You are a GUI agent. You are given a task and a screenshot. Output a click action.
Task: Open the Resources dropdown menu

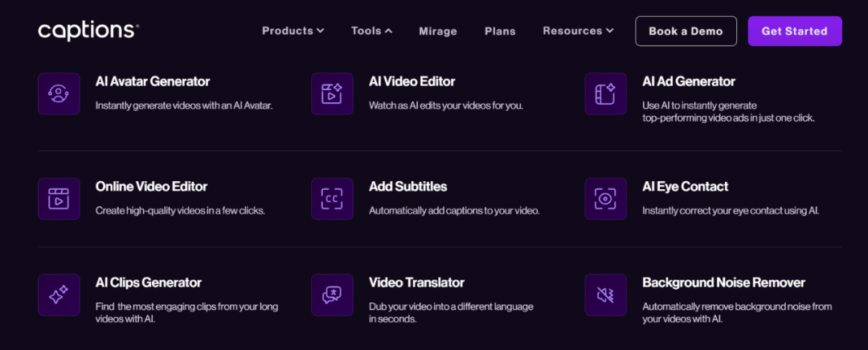[578, 31]
